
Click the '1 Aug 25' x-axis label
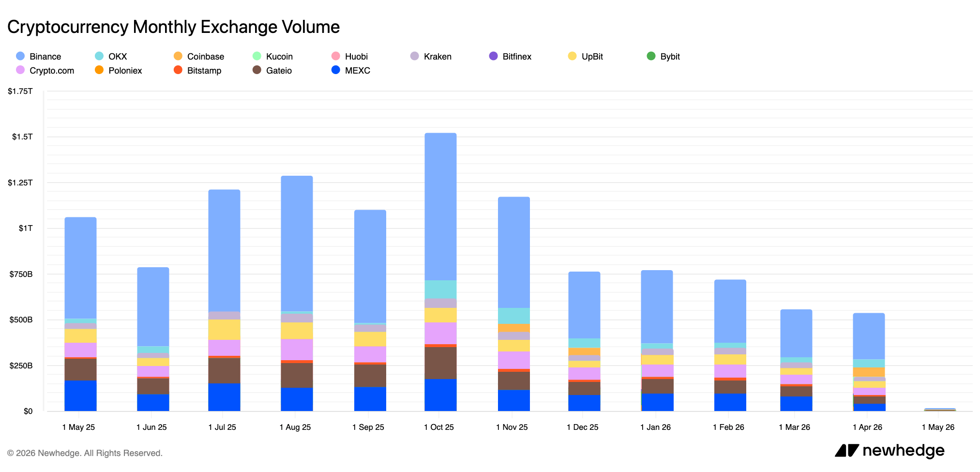pyautogui.click(x=295, y=427)
